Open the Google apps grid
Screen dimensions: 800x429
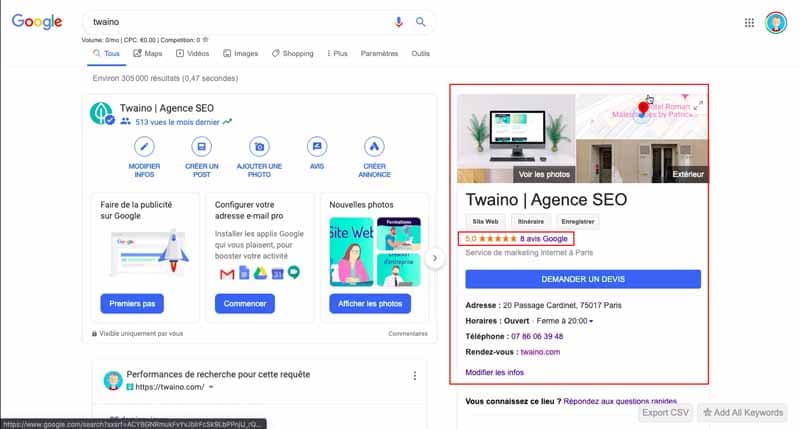749,22
